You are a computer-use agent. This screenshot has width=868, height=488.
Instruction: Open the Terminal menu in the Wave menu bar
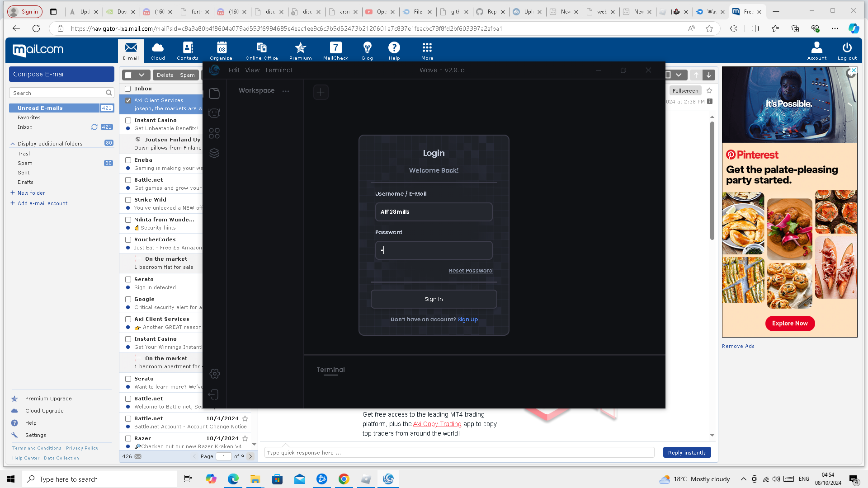coord(278,70)
